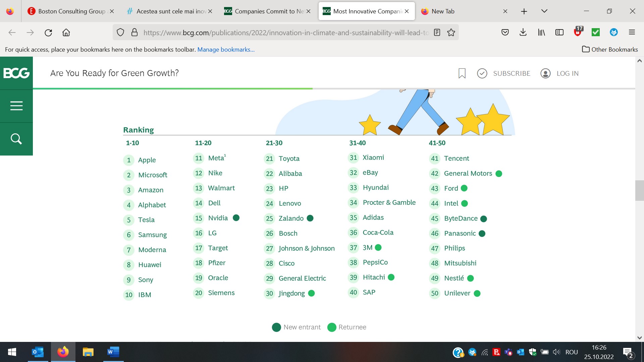The height and width of the screenshot is (362, 644).
Task: Open the Firefox home page
Action: [x=66, y=33]
